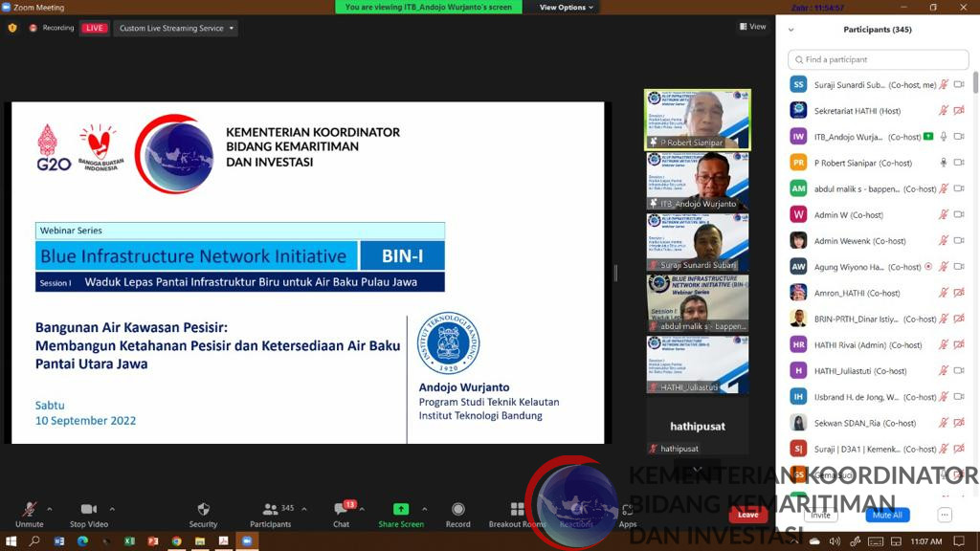The width and height of the screenshot is (980, 551).
Task: Click P Robert Sianipar's camera icon in list
Action: pos(959,163)
